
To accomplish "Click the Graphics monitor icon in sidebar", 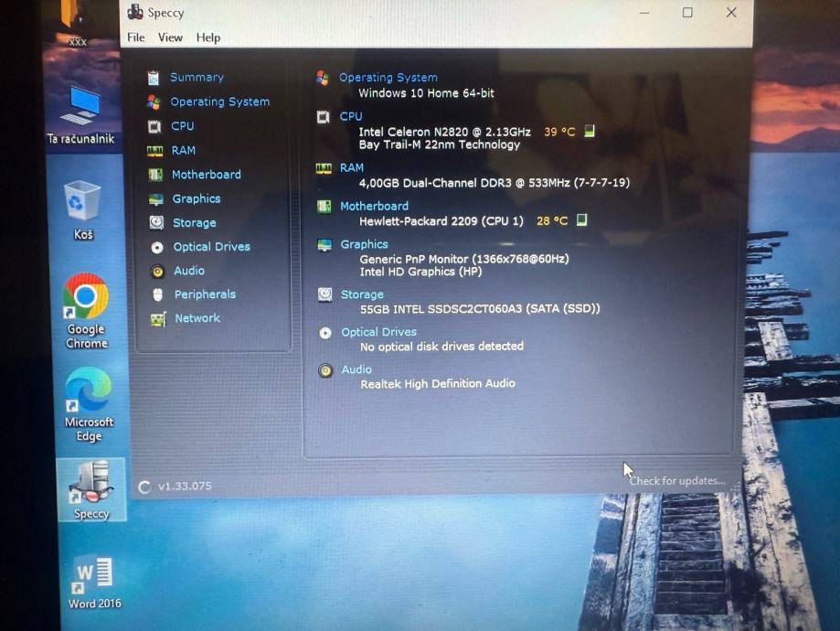I will coord(156,199).
